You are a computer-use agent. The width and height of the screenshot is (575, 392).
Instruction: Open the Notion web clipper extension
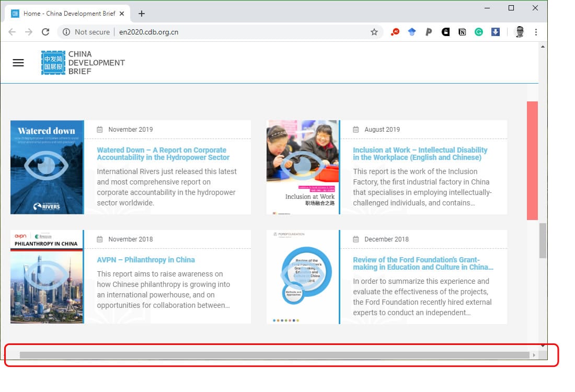(x=462, y=32)
